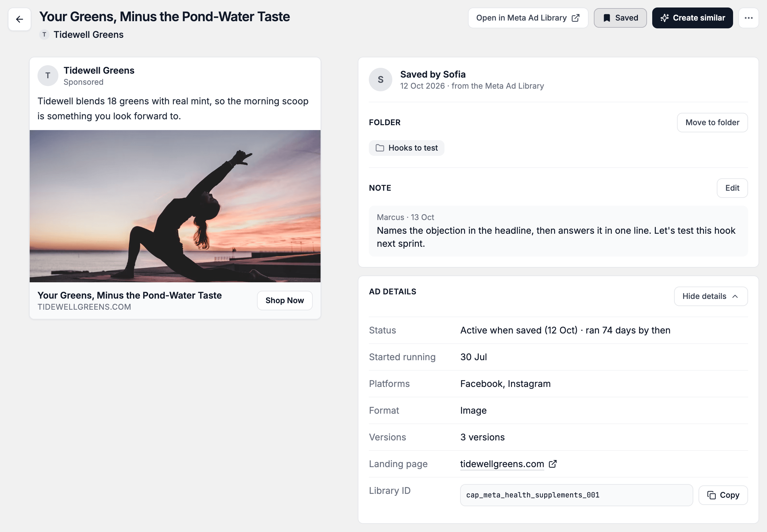Click Marcus's note text about the hook
The width and height of the screenshot is (767, 532).
click(556, 237)
